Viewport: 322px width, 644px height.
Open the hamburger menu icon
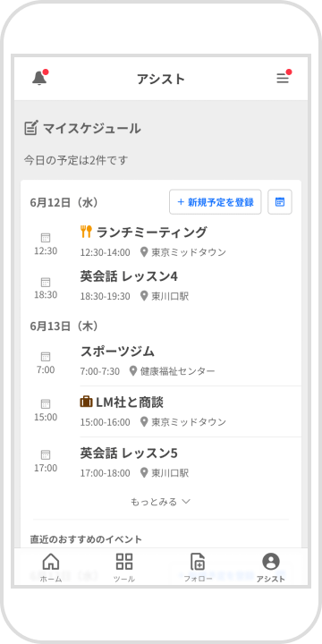pyautogui.click(x=283, y=78)
